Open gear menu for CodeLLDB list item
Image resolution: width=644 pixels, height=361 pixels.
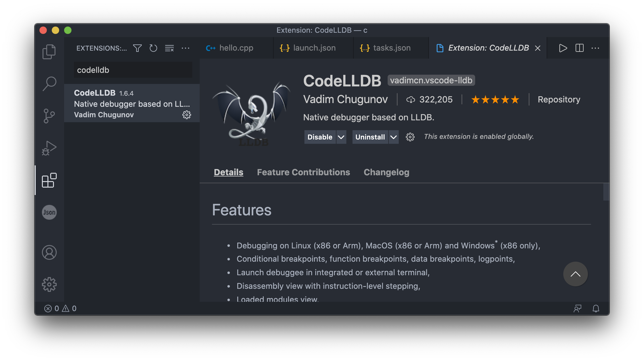coord(187,115)
